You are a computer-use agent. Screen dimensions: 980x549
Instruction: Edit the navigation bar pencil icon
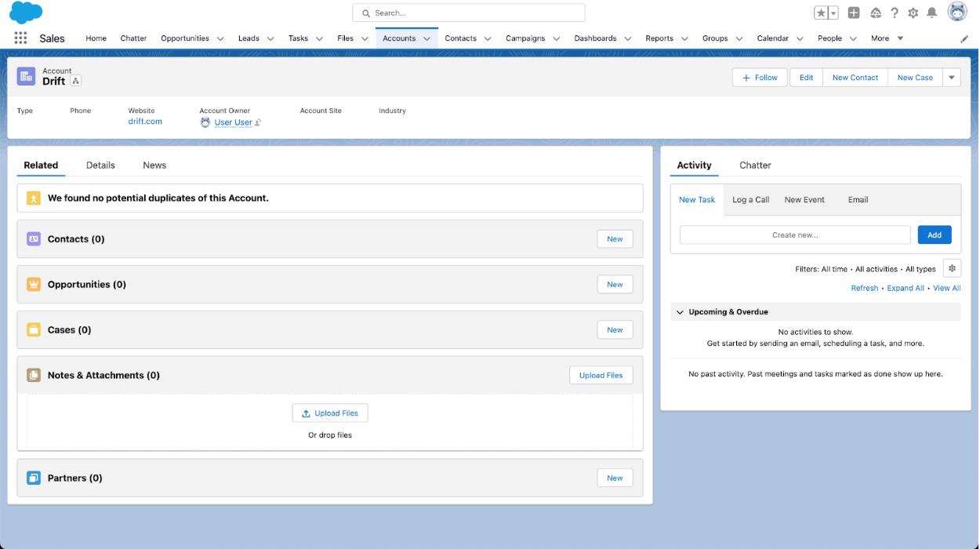[x=964, y=38]
